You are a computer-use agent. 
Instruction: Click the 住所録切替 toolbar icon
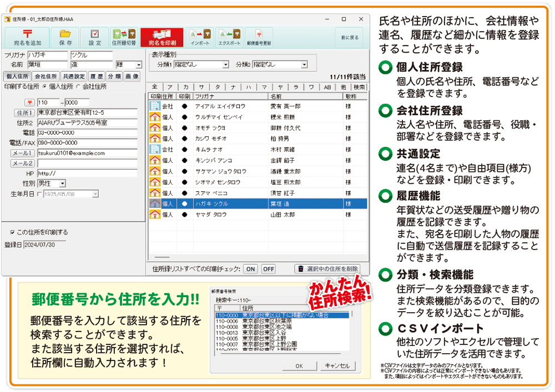click(x=124, y=37)
